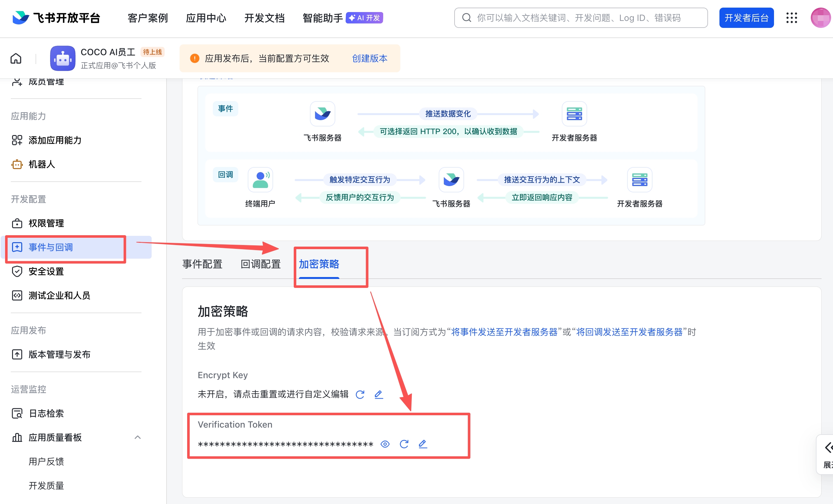Edit Encrypt Key using the pencil icon

pos(378,394)
